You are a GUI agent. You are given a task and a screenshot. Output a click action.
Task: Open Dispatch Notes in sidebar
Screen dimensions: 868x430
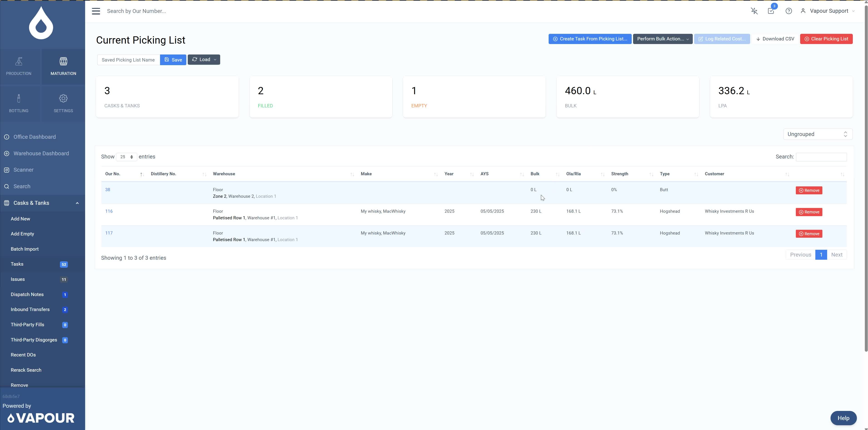tap(27, 294)
